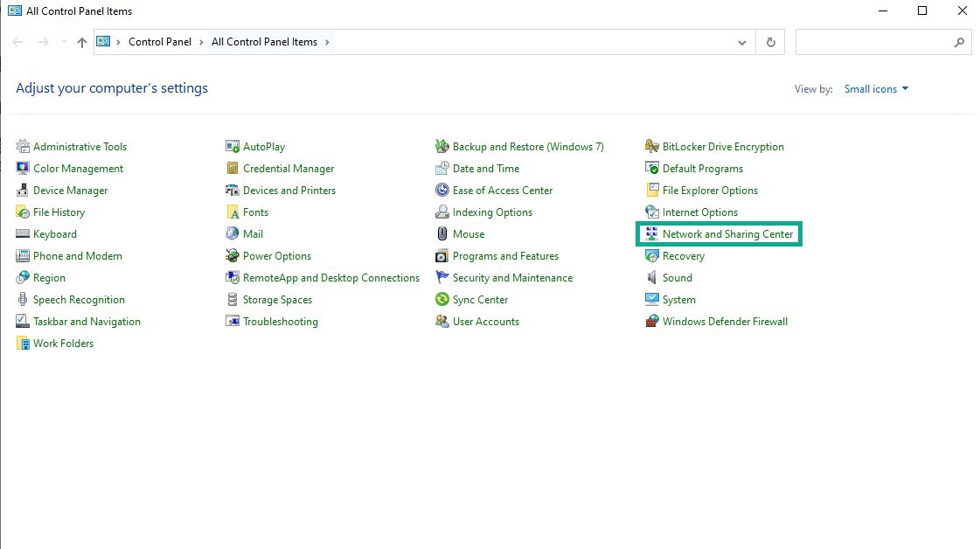Open the View by Small icons dropdown
Screen dimensions: 980x549
[876, 89]
